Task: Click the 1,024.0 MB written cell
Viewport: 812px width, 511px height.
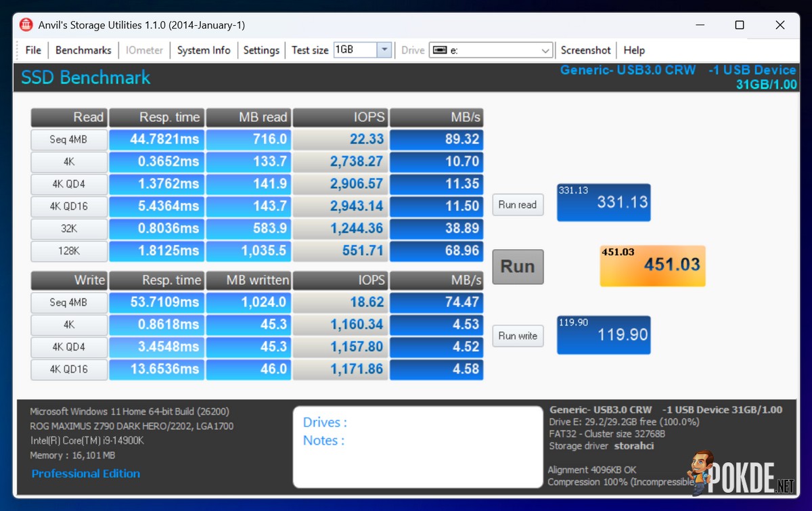Action: [248, 303]
